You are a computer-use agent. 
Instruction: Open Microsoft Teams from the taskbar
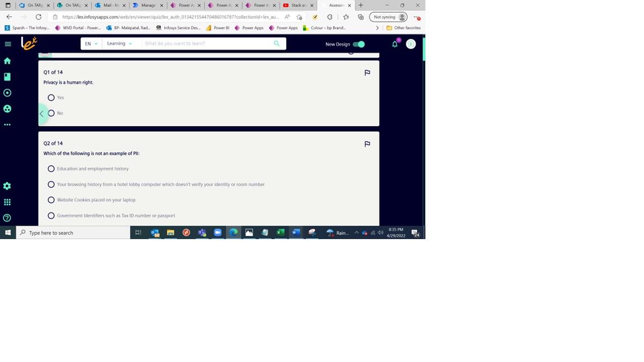tap(202, 232)
